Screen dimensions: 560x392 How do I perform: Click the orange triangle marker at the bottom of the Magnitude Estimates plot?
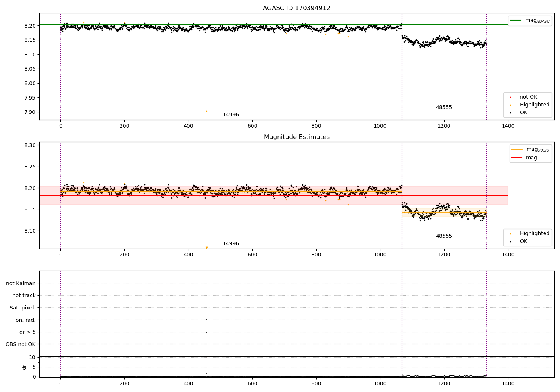tap(206, 248)
